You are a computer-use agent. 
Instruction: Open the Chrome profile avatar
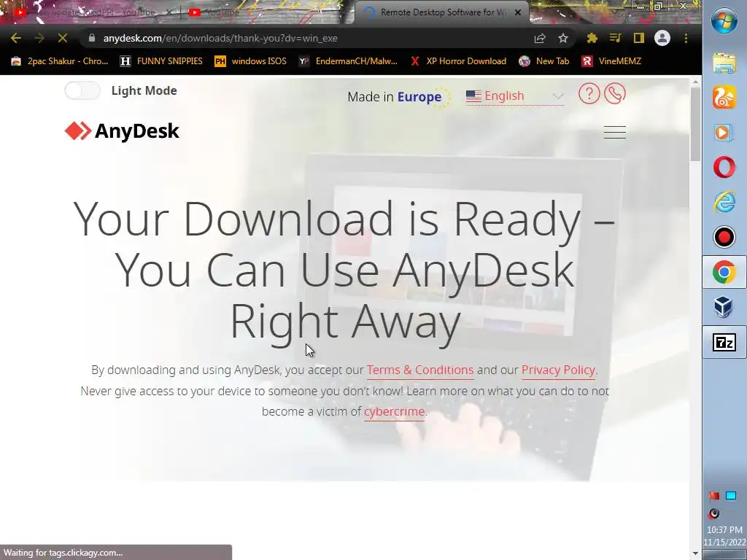pos(662,38)
